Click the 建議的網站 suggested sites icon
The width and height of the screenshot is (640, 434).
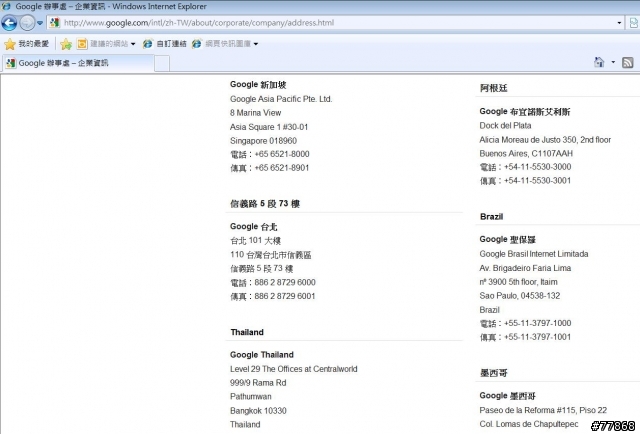[x=82, y=44]
